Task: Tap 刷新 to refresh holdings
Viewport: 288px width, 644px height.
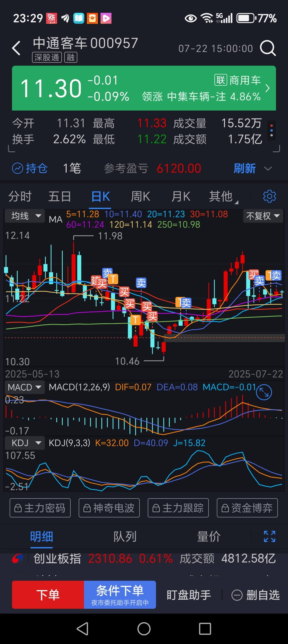Action: 245,168
